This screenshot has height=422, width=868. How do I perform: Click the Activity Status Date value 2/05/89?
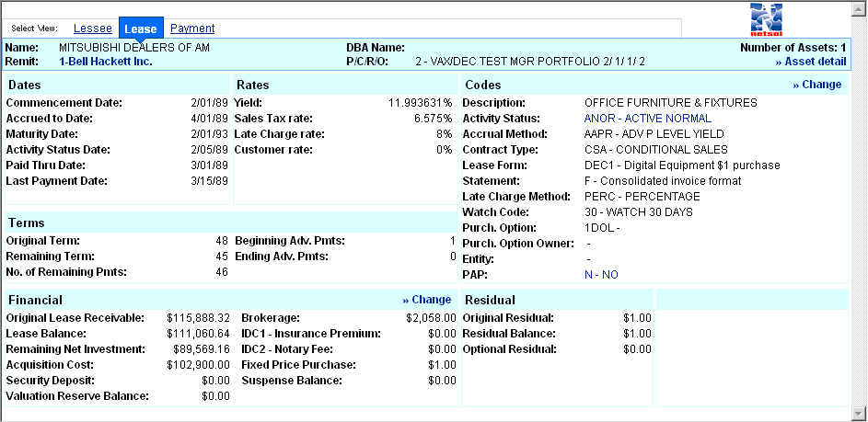(x=209, y=149)
